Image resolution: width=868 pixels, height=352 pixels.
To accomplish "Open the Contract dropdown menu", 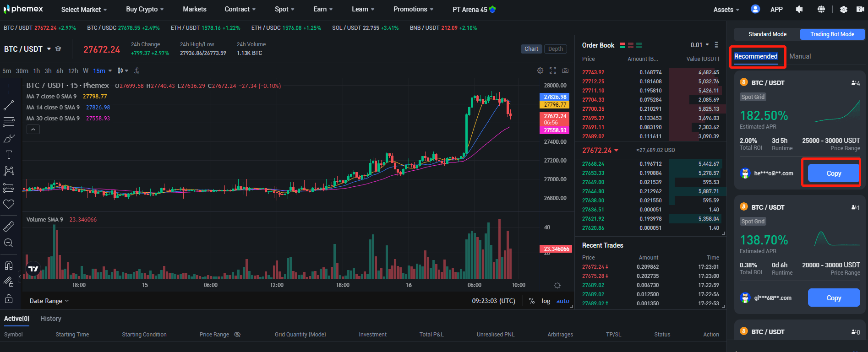I will [x=240, y=9].
